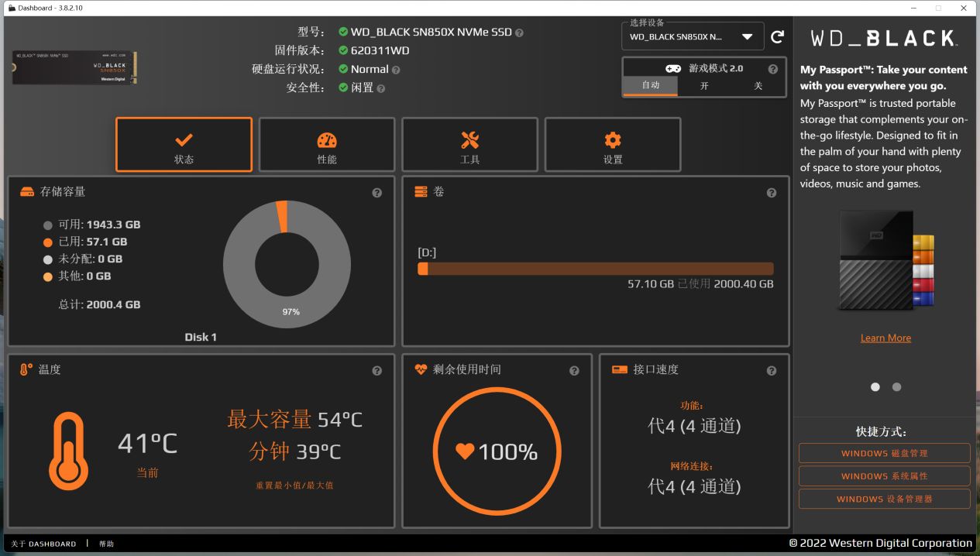Image resolution: width=980 pixels, height=556 pixels.
Task: Click the D: volume usage bar
Action: [595, 269]
